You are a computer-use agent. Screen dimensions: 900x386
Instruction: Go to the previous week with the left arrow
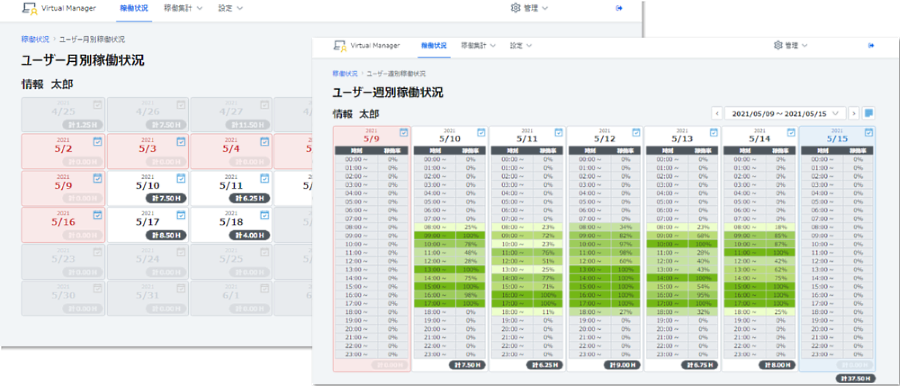tap(716, 113)
